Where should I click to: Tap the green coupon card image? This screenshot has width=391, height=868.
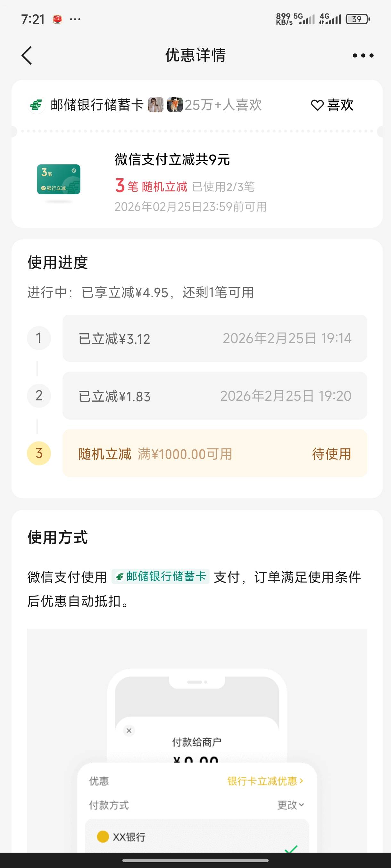pyautogui.click(x=59, y=179)
